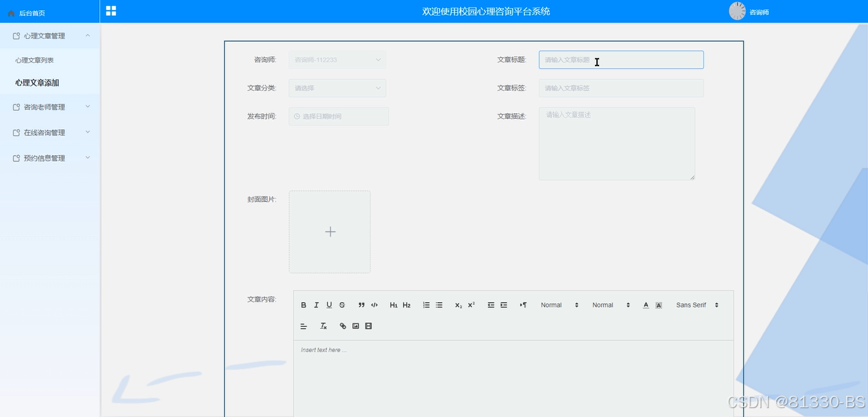The image size is (868, 417).
Task: Insert a video in the editor
Action: click(369, 326)
